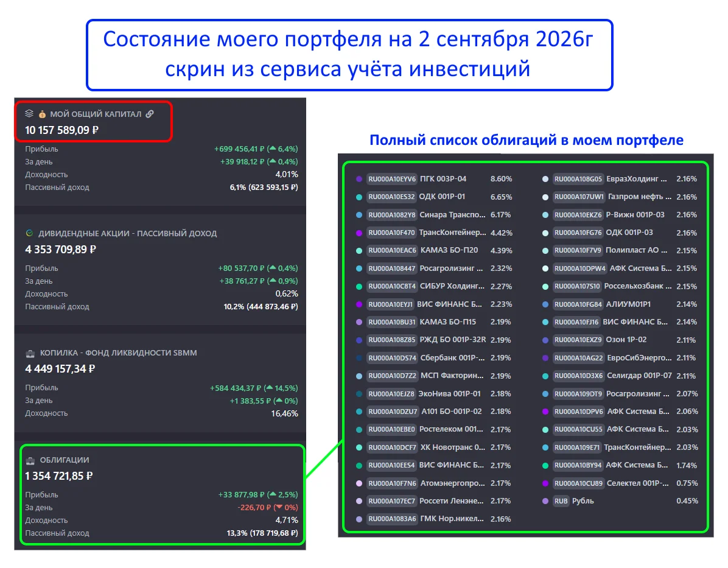Image resolution: width=728 pixels, height=568 pixels.
Task: Select the Р-Вижн 001P-03 bond
Action: pos(635,215)
